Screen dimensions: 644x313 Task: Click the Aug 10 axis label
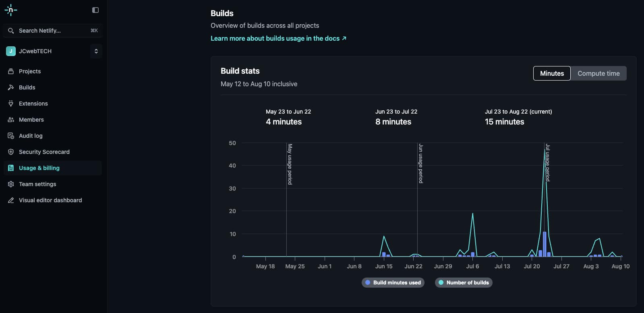tap(620, 266)
